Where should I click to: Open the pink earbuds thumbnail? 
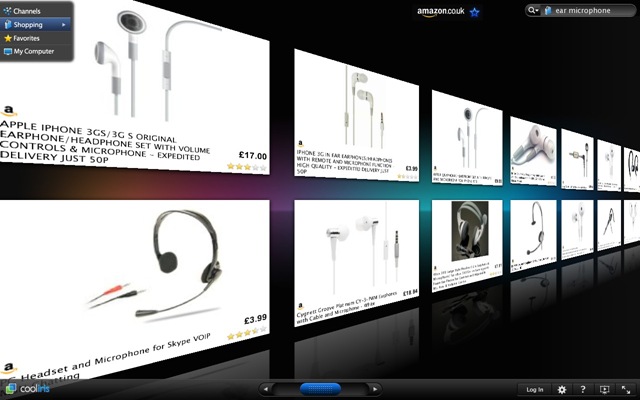point(533,151)
